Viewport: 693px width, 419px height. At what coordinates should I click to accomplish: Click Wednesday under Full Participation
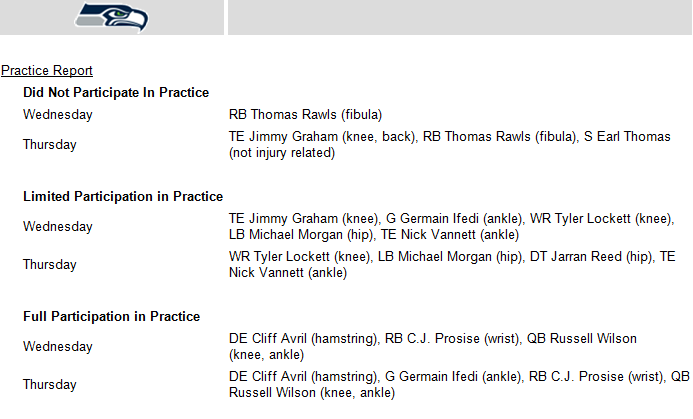point(57,346)
